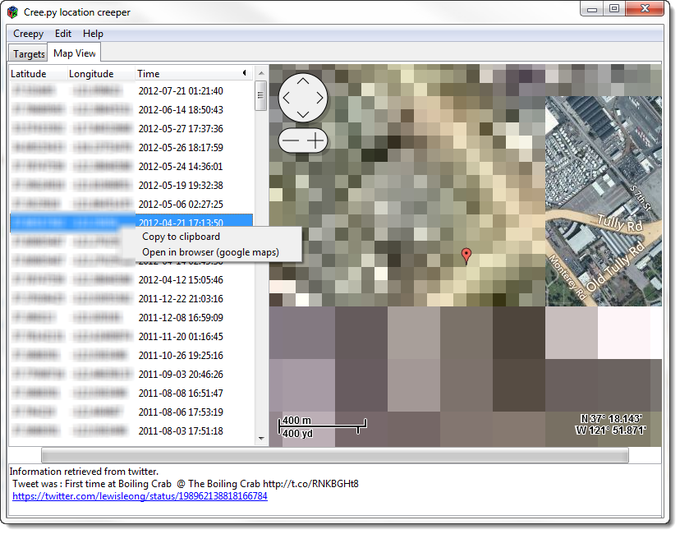Select row with time 2011-11-20 01:16:45
This screenshot has height=534, width=680.
131,336
